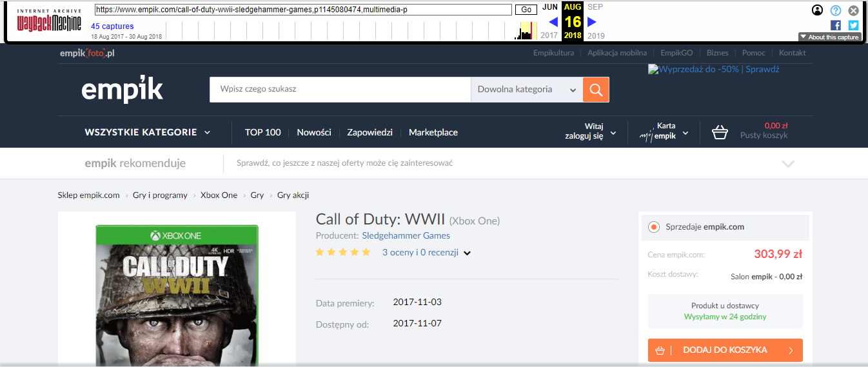Click the premiere date '2017-11-03'
Viewport: 868px width, 367px height.
point(417,302)
